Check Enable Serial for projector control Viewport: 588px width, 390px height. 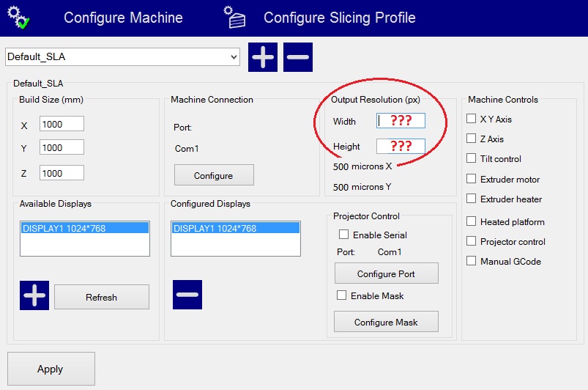pyautogui.click(x=343, y=235)
